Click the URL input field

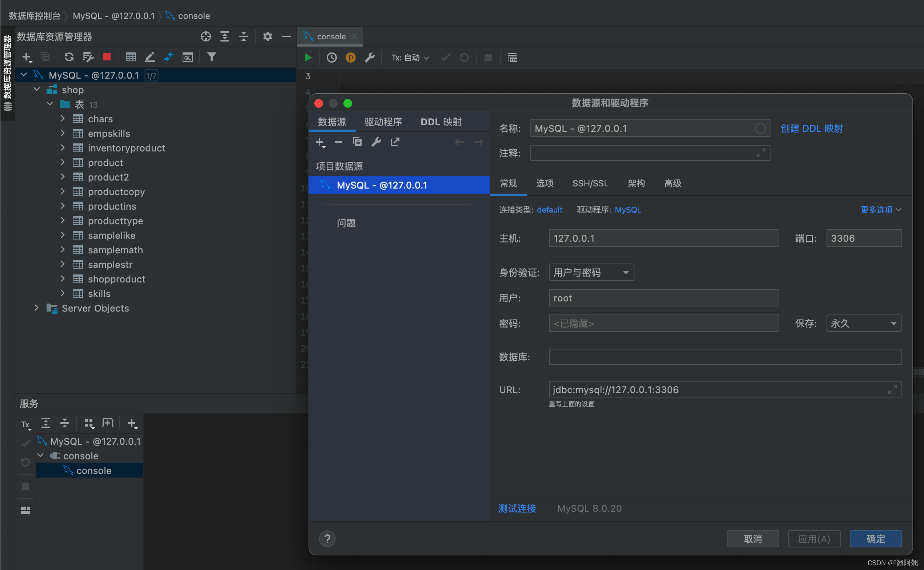pyautogui.click(x=725, y=390)
